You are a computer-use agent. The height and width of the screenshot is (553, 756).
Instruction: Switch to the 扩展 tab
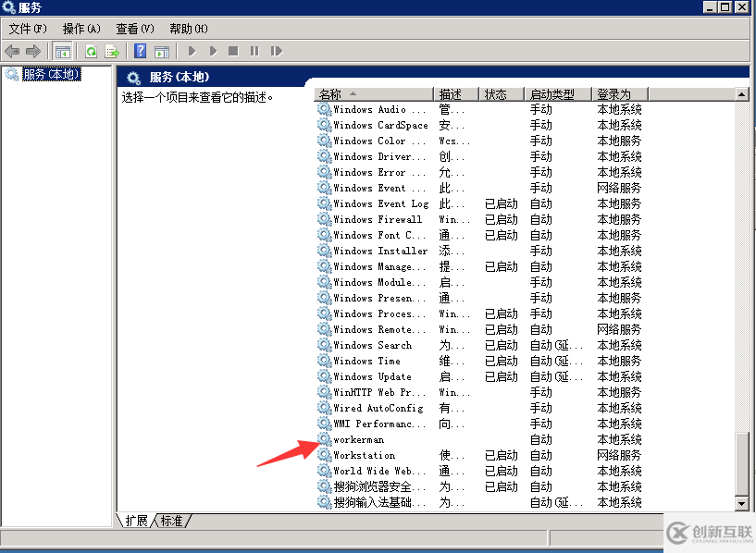point(137,521)
